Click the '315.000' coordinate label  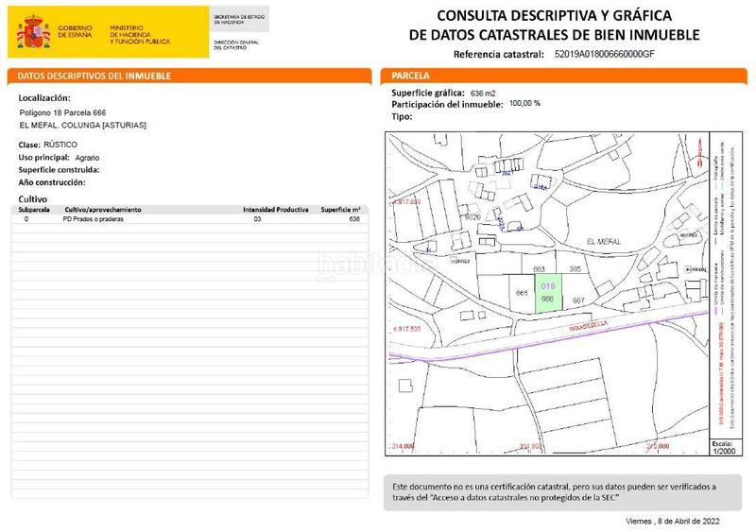pos(658,446)
